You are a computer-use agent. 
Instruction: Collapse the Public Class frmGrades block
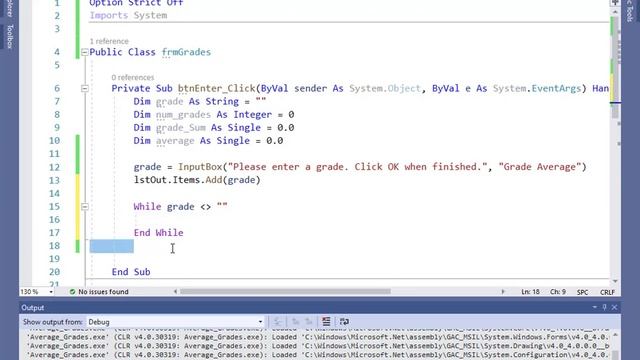pyautogui.click(x=84, y=52)
